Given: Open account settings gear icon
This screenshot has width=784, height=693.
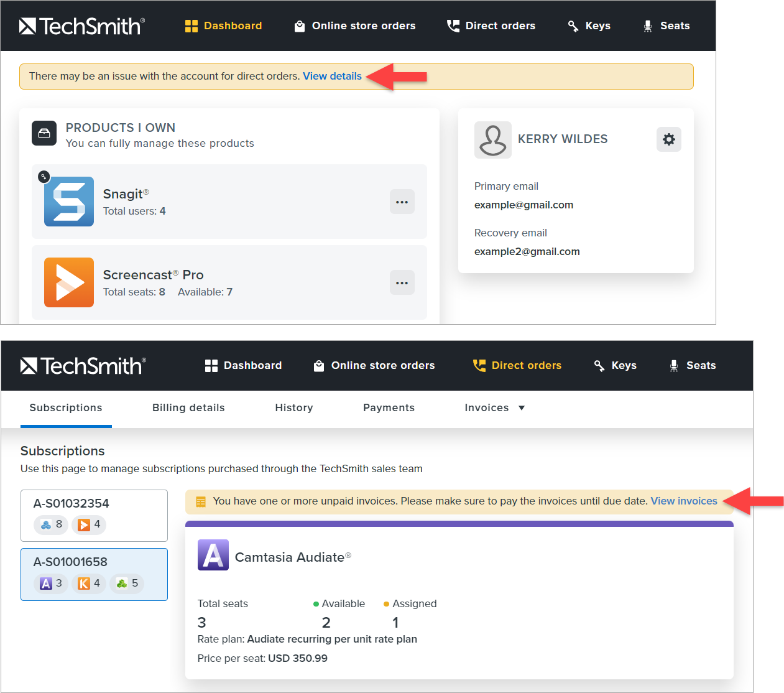Looking at the screenshot, I should (x=668, y=139).
